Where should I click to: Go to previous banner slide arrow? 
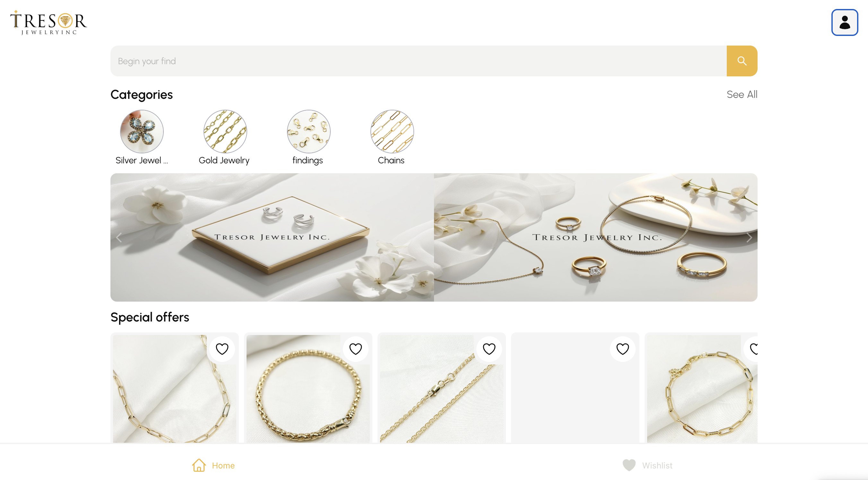point(119,237)
